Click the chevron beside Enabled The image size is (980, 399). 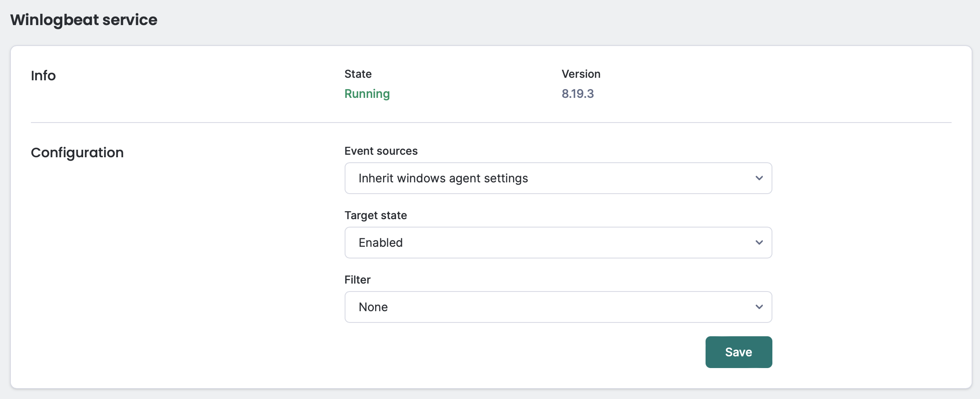pyautogui.click(x=759, y=242)
